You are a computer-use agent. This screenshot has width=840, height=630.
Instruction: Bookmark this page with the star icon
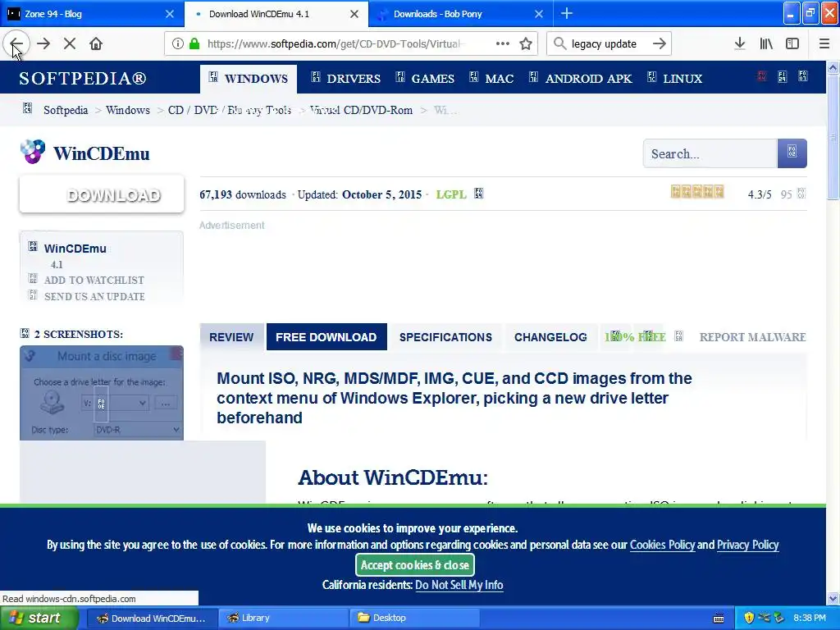[526, 44]
